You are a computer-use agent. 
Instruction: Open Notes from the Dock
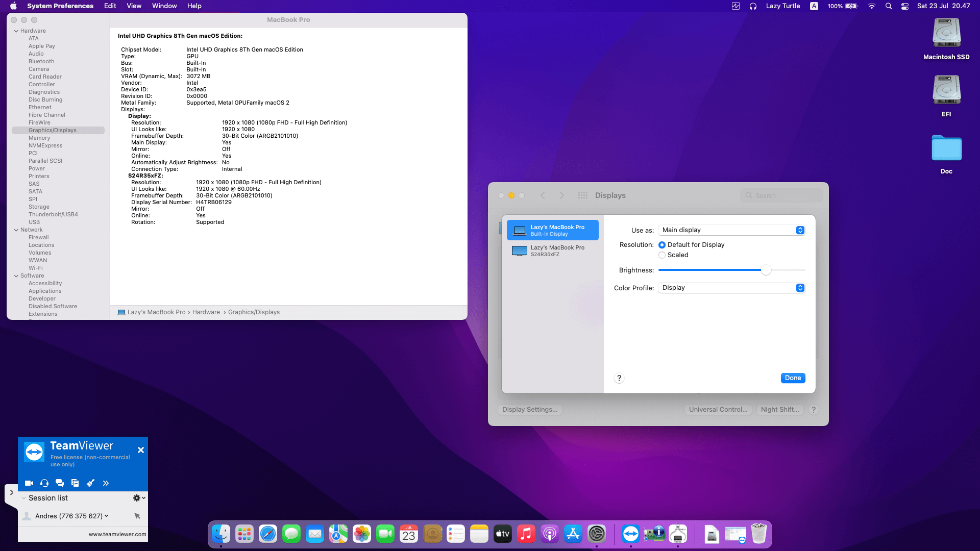click(x=479, y=534)
